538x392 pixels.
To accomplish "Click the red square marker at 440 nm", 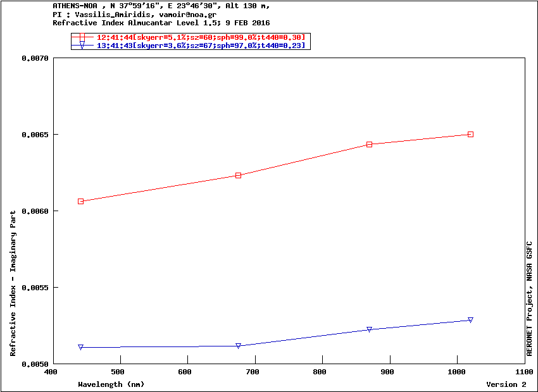I will pos(80,201).
